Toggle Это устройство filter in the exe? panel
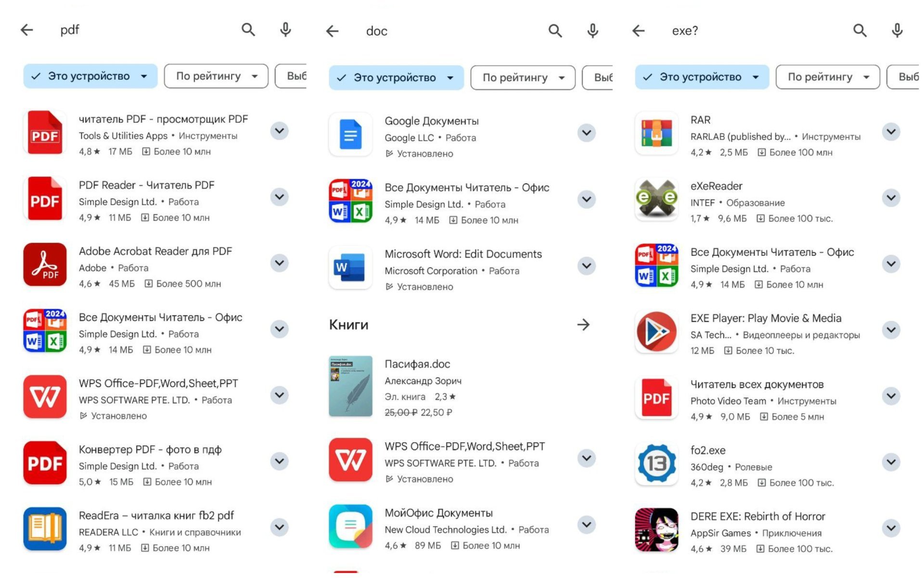 [x=702, y=77]
